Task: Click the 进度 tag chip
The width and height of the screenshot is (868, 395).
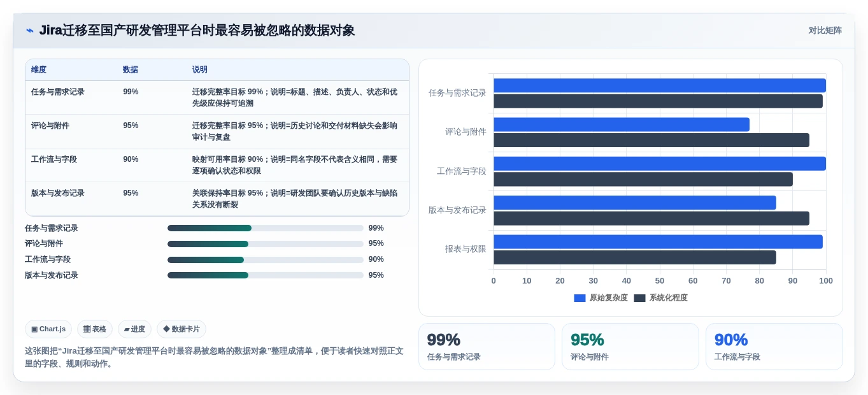Action: [x=134, y=329]
